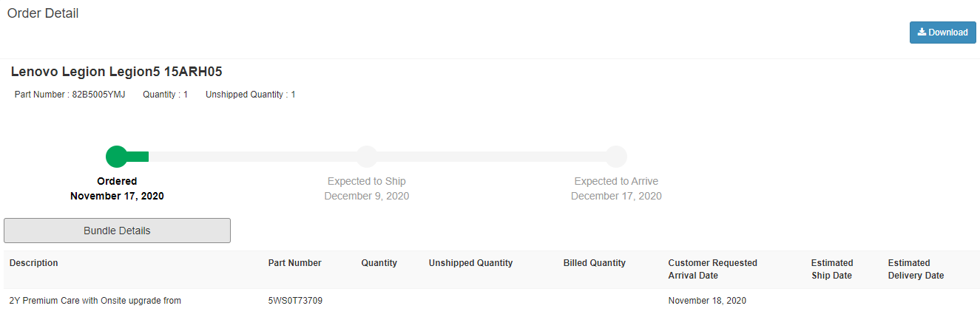
Task: Click the Download button
Action: click(942, 33)
